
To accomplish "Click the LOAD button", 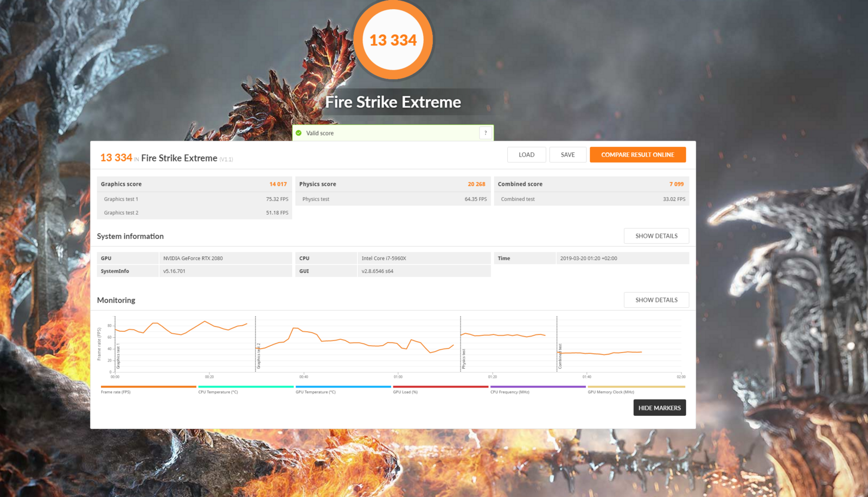I will [526, 154].
